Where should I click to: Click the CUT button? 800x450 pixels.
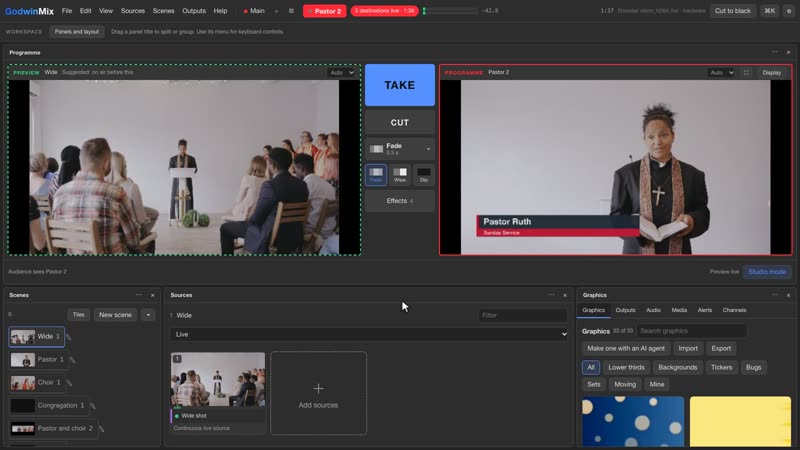(400, 122)
